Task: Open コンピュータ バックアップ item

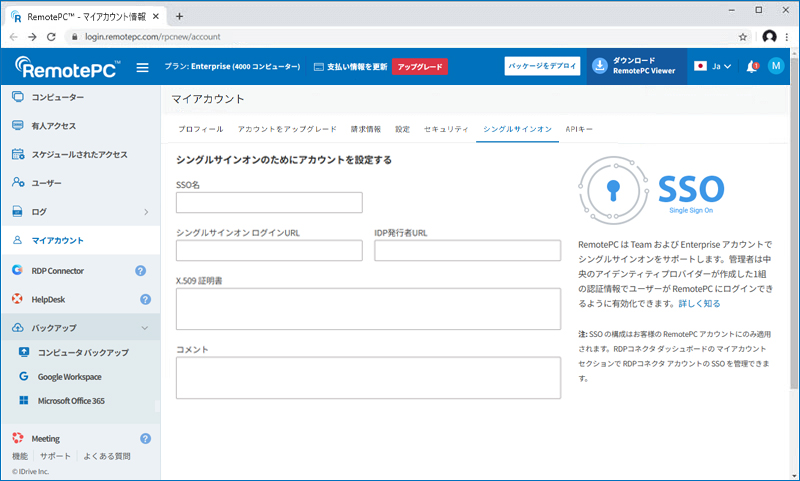Action: (83, 352)
